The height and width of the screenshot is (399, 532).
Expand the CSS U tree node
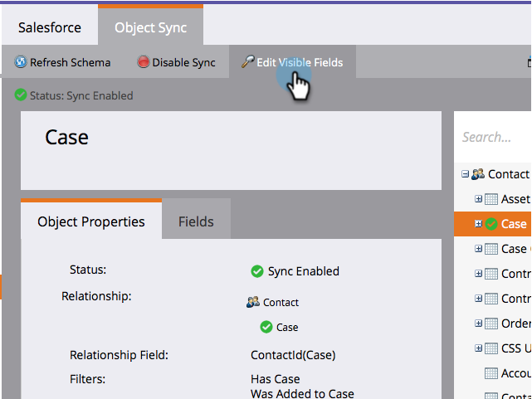coord(478,348)
